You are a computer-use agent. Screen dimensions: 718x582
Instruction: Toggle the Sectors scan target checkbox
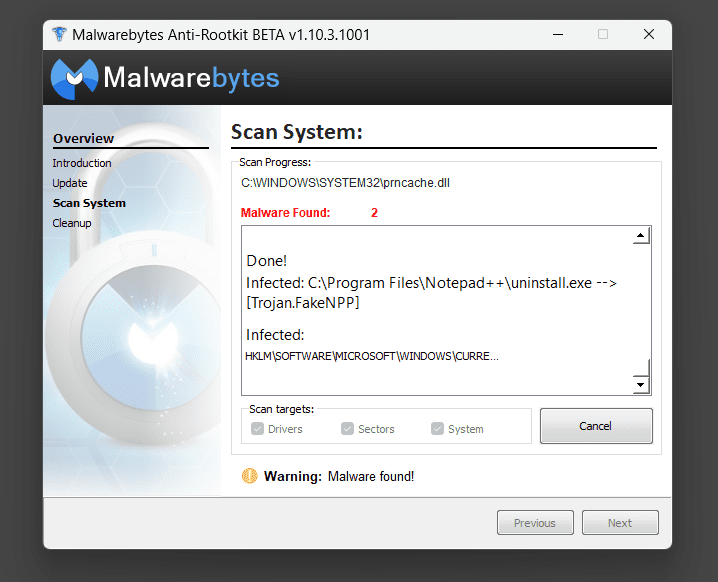(347, 429)
